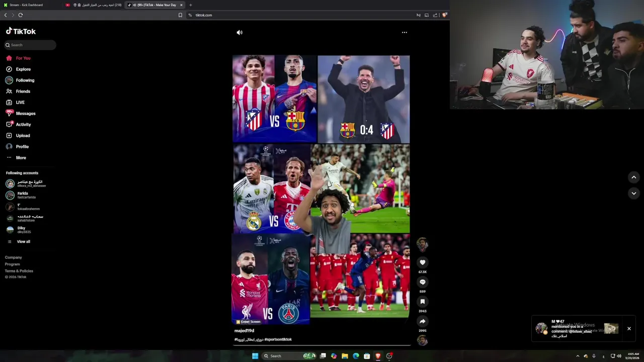Open OBS Studio taskbar icon
The height and width of the screenshot is (362, 644).
tap(389, 356)
